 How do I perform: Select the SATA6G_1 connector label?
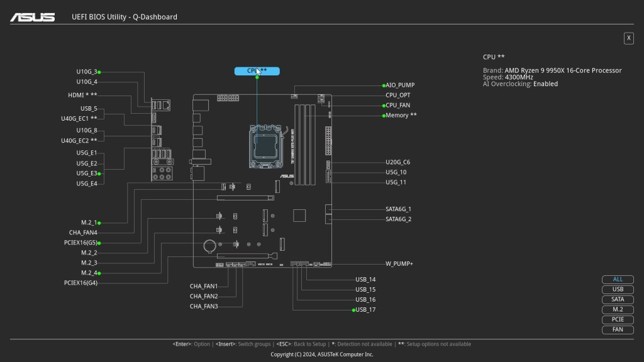click(x=398, y=209)
